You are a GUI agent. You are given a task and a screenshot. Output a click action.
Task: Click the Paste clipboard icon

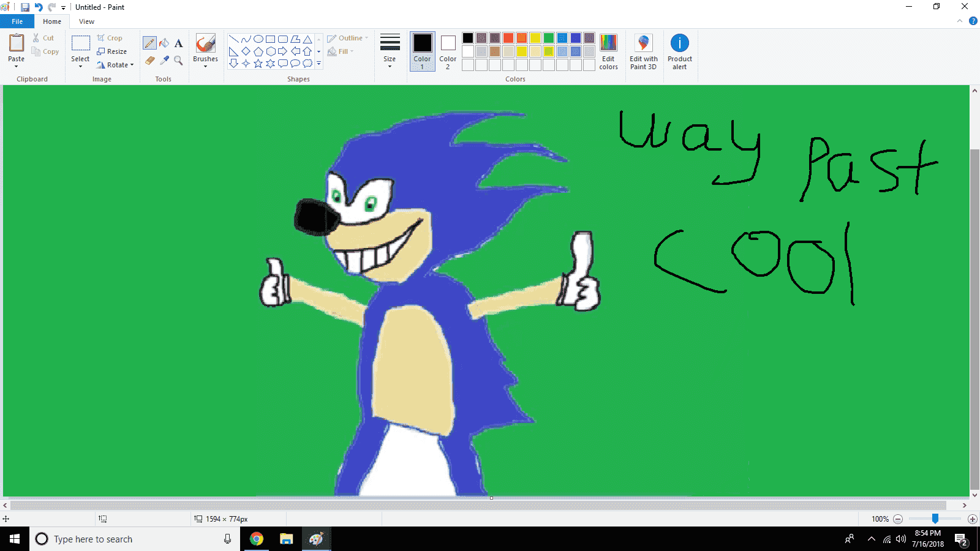(17, 43)
